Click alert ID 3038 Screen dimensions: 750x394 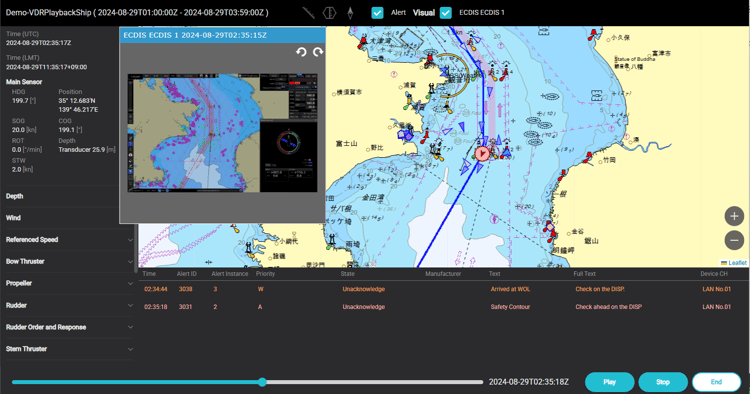point(186,289)
